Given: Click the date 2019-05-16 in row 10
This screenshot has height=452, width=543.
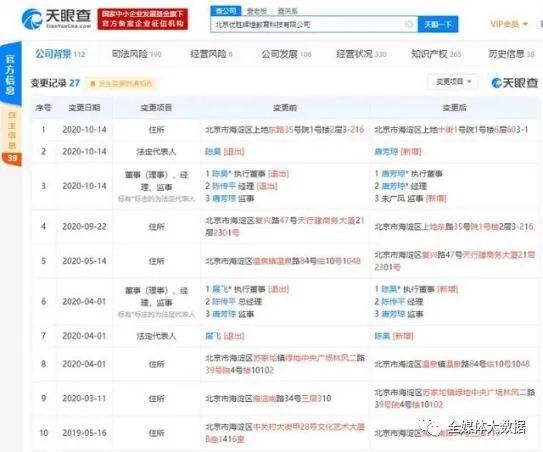Looking at the screenshot, I should (x=84, y=433).
